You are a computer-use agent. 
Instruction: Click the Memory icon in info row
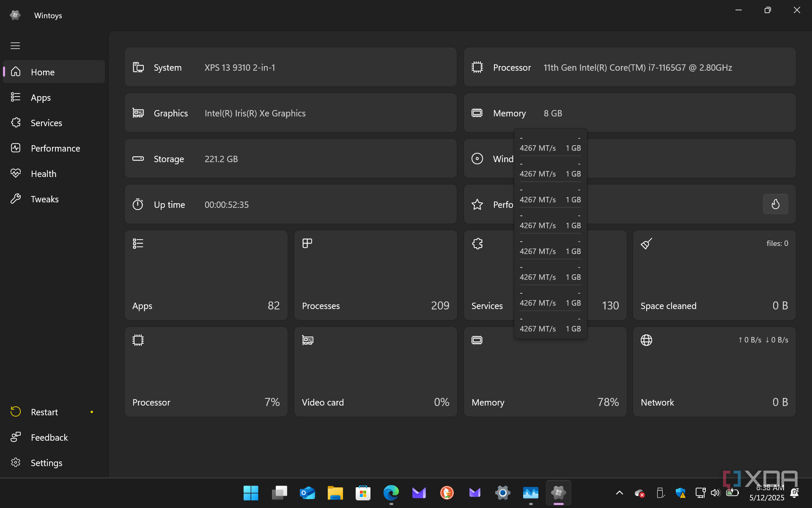pyautogui.click(x=477, y=113)
